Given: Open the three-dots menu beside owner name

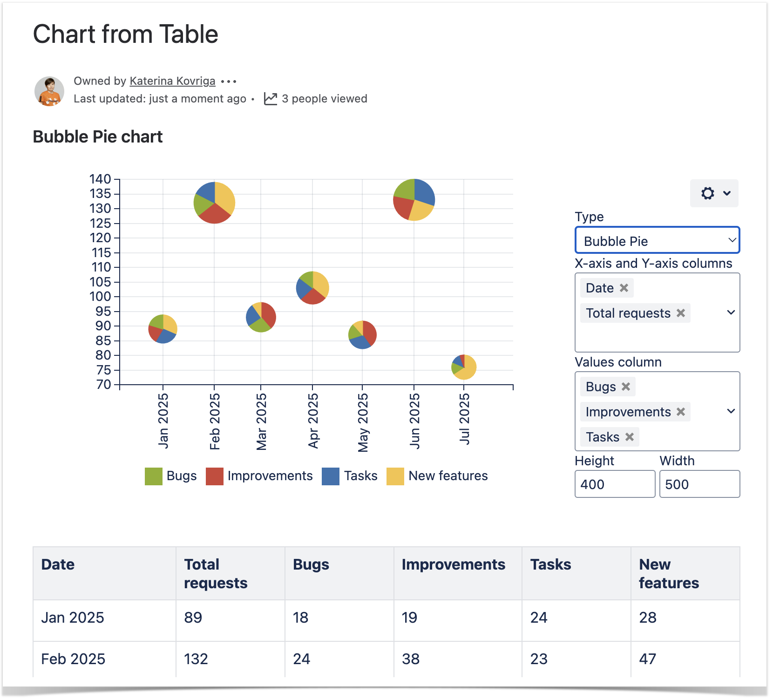Looking at the screenshot, I should 229,82.
